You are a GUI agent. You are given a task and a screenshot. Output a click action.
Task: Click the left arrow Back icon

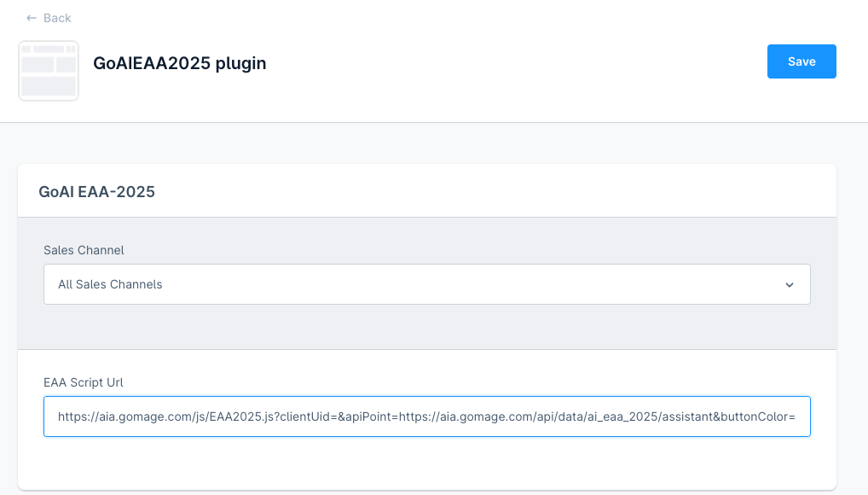pyautogui.click(x=32, y=18)
